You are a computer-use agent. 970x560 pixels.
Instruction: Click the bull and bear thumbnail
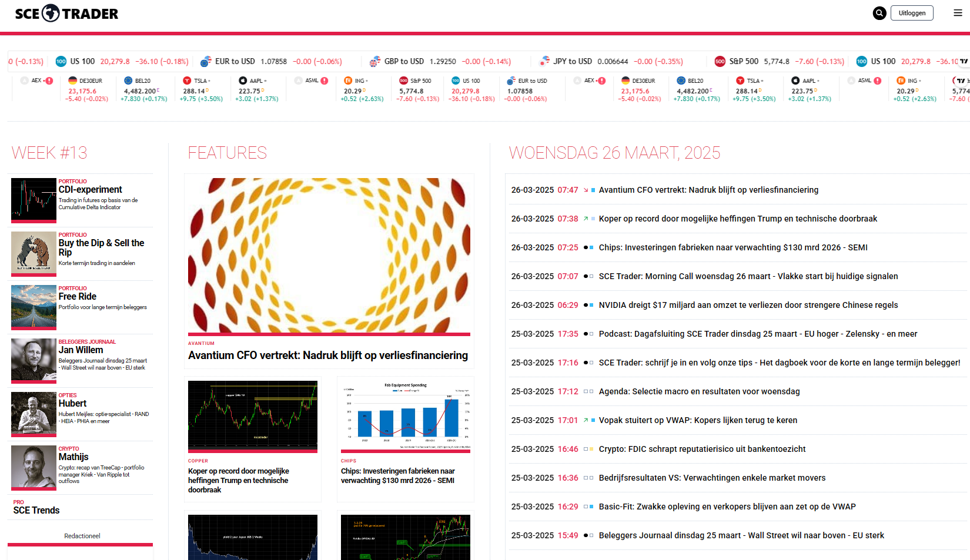pyautogui.click(x=34, y=254)
